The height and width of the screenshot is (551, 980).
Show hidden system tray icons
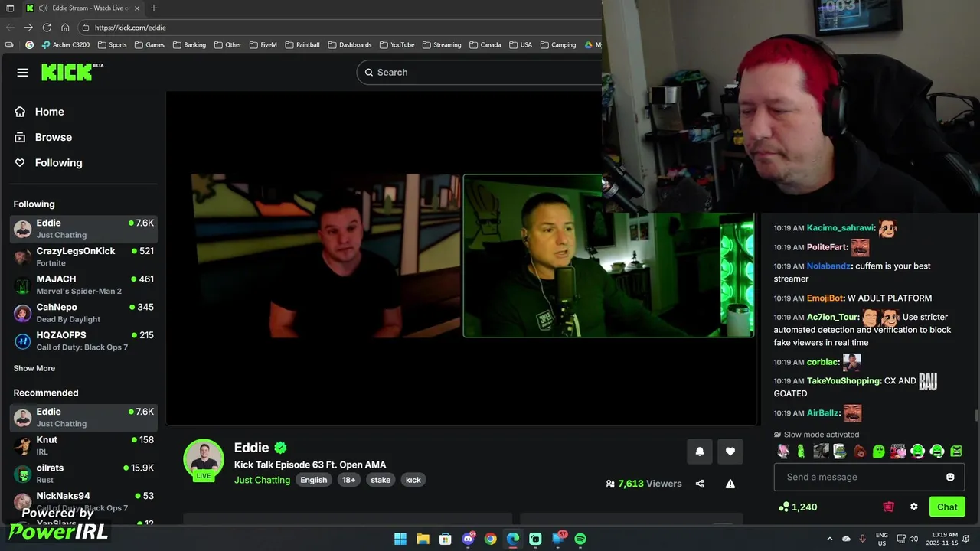pos(829,539)
